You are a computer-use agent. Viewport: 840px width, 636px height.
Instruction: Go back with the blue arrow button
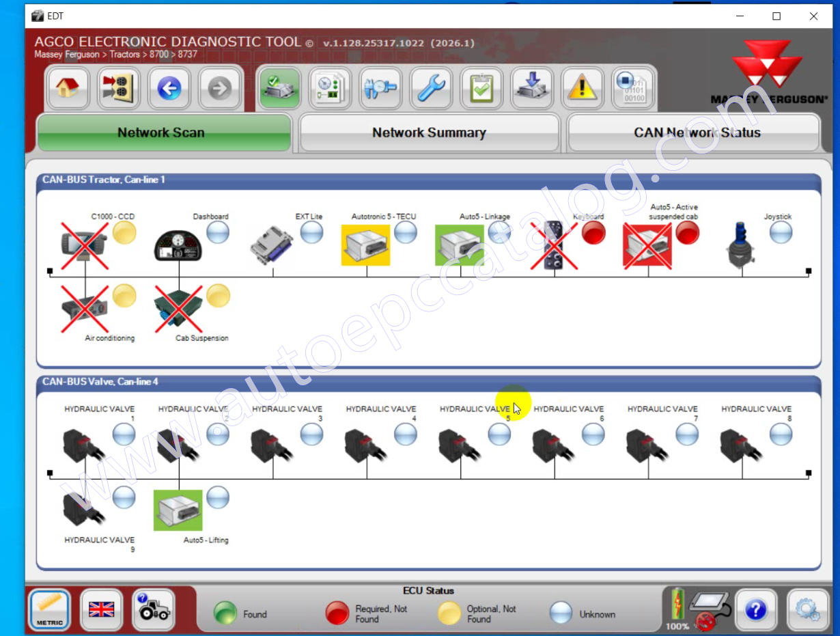pos(169,88)
